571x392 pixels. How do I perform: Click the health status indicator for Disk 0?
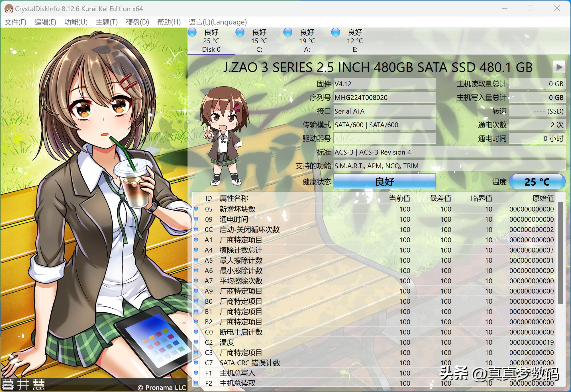click(192, 33)
